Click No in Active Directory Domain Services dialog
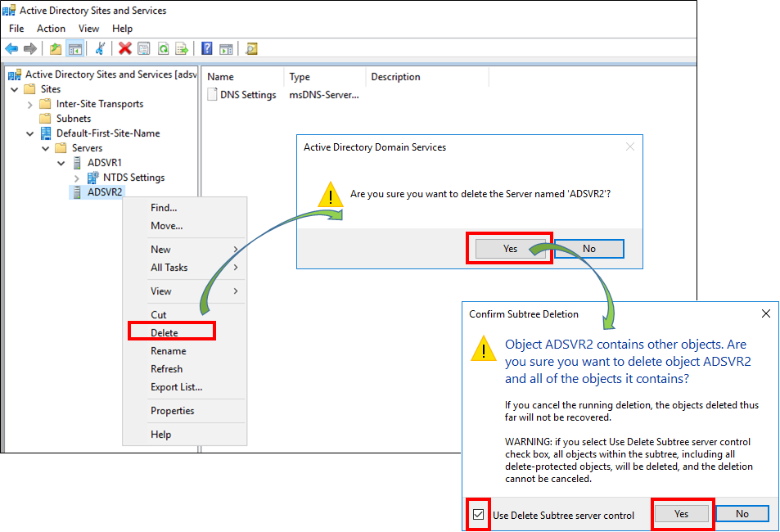Screen dimensions: 780x532 pos(589,249)
